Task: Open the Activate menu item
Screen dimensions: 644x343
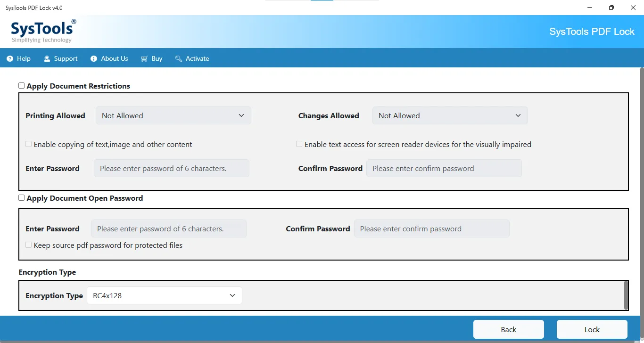Action: [192, 59]
